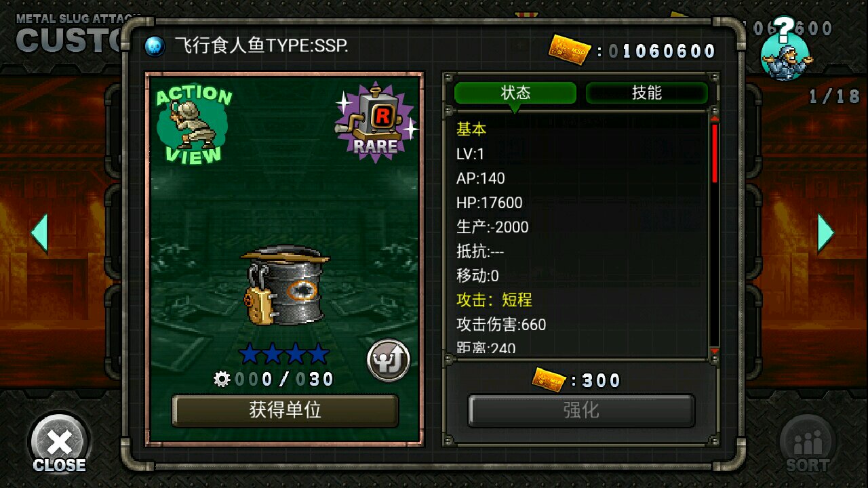Tap the SORT people icon
868x488 pixels.
pos(807,445)
